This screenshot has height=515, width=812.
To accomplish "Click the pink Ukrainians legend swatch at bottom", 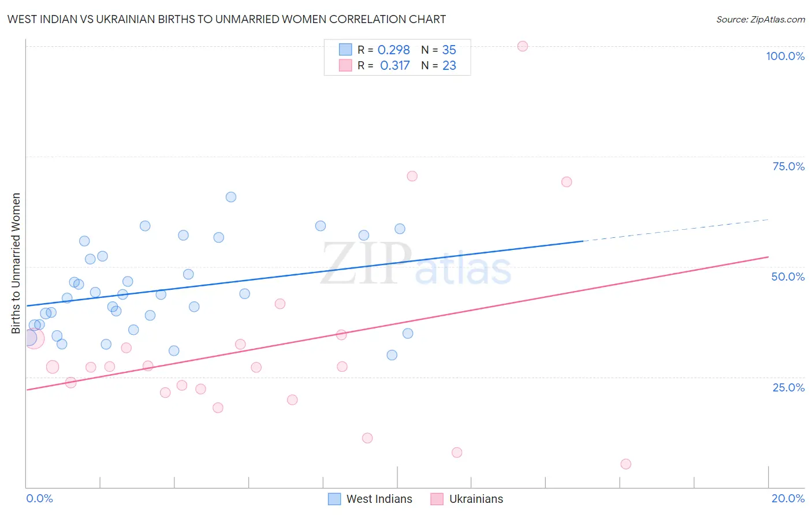I will point(437,499).
